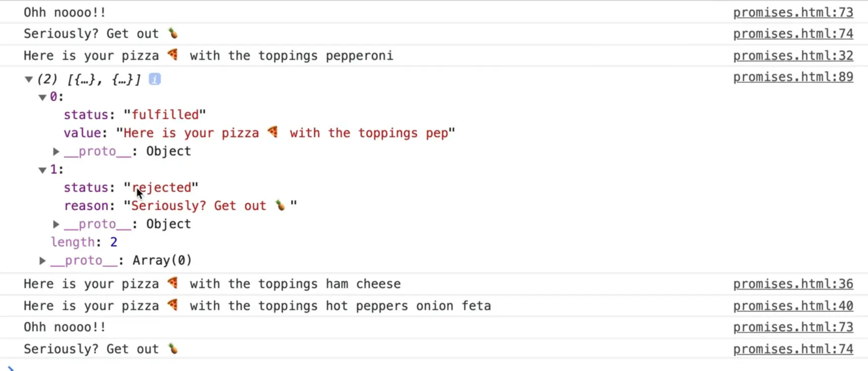Focus the console prompt chevron at the bottom
Screen dimensions: 868x371
pos(11,368)
